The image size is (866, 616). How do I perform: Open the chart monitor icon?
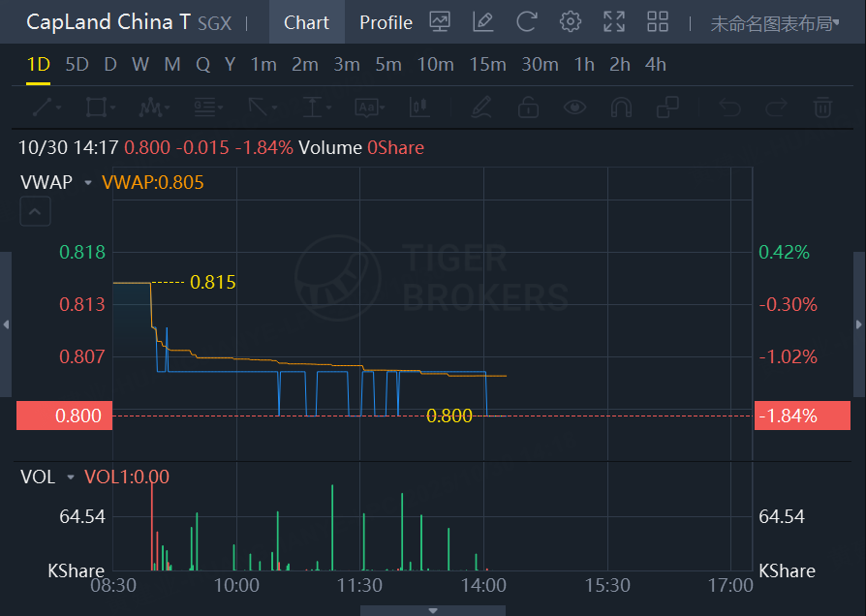click(x=440, y=21)
